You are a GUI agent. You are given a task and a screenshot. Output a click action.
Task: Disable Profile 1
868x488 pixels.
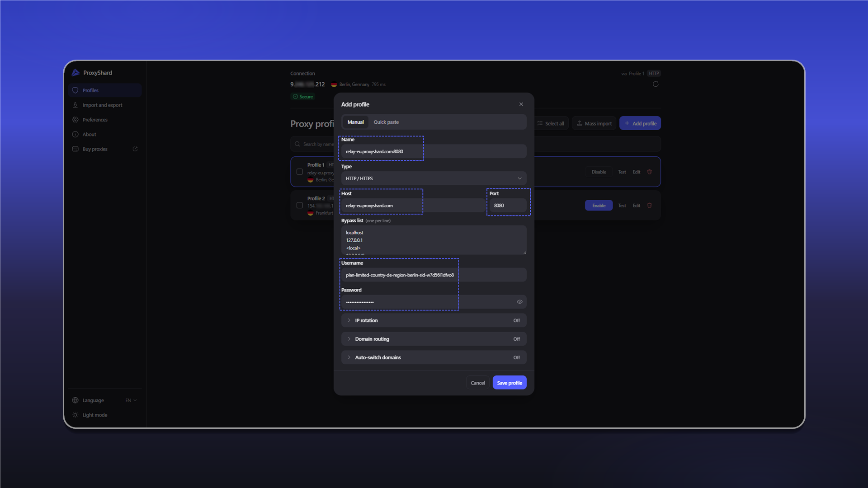tap(599, 172)
